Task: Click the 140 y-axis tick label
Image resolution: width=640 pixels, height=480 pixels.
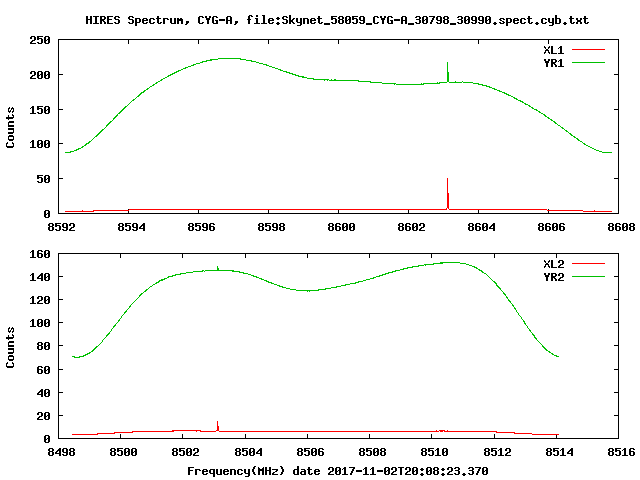Action: (40, 277)
